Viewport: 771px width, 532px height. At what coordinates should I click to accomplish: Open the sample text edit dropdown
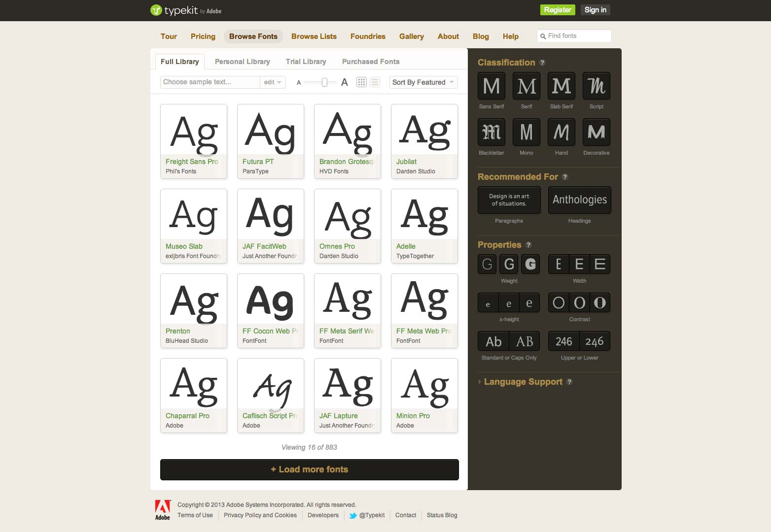273,82
